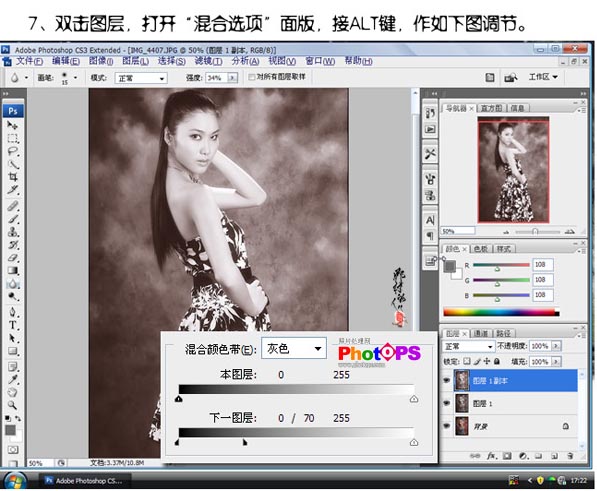Open the Tool Presets icon in dock
The height and width of the screenshot is (491, 597).
(x=430, y=154)
